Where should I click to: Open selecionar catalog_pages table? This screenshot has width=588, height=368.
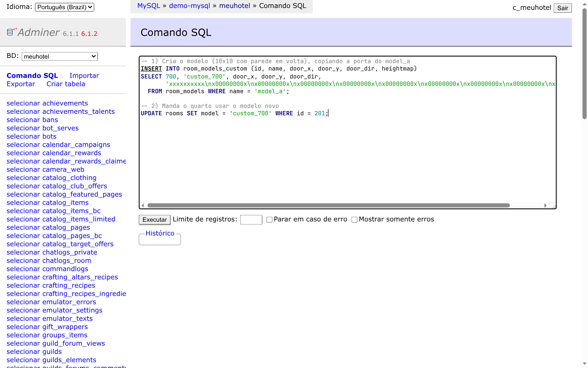click(48, 228)
